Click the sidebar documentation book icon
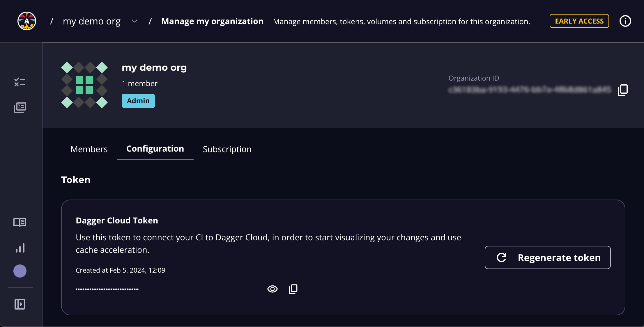Viewport: 644px width, 327px height. 20,221
